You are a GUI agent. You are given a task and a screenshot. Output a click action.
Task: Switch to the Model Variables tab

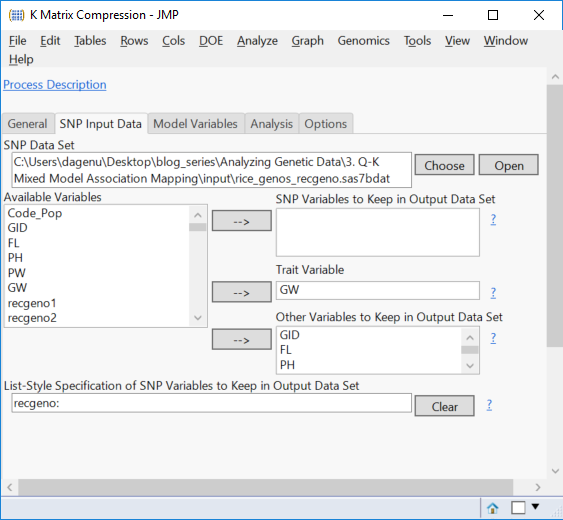click(195, 124)
